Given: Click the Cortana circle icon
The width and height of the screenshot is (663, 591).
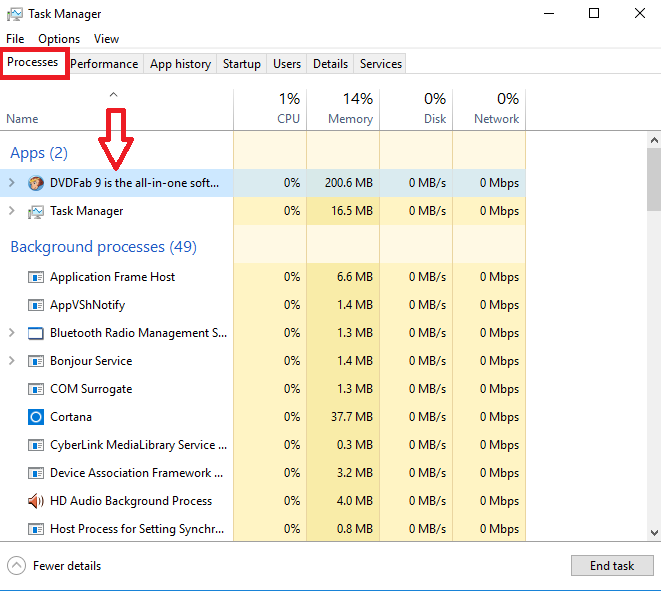Looking at the screenshot, I should tap(36, 417).
